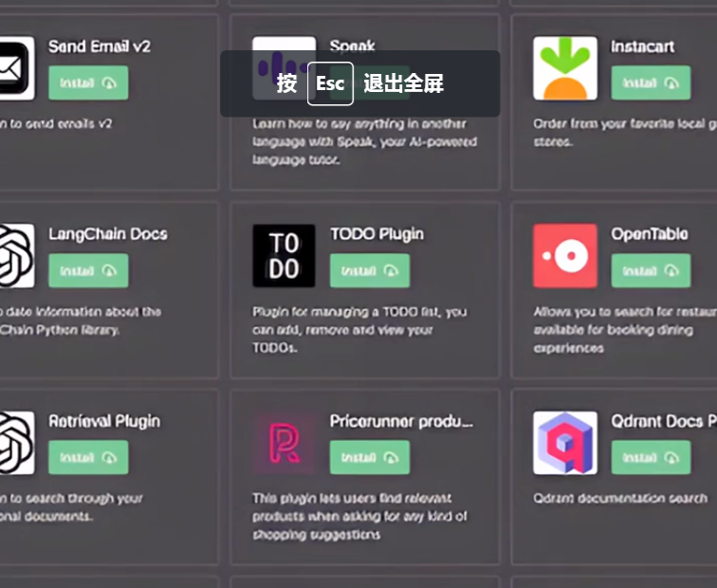Viewport: 717px width, 588px height.
Task: Select the Send Email v2 title
Action: (x=100, y=46)
